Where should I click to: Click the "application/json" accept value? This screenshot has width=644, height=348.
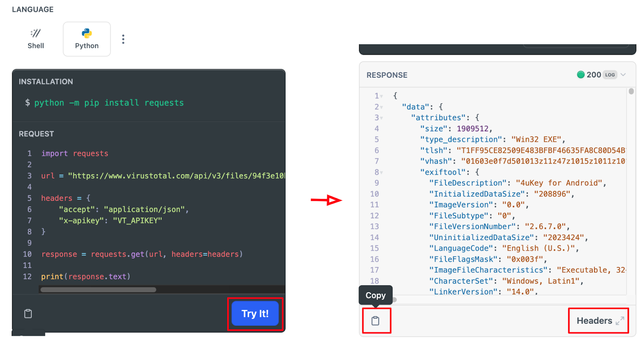pos(144,209)
